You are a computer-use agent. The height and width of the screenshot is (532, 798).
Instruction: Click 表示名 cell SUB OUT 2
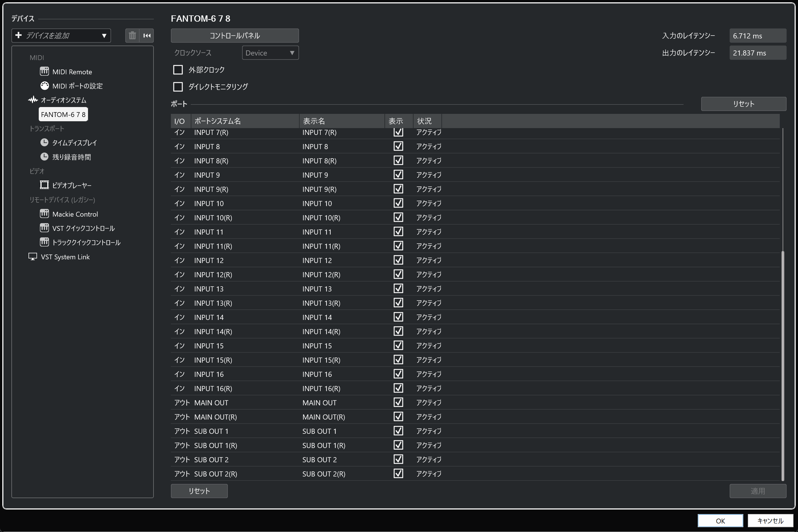(x=320, y=460)
